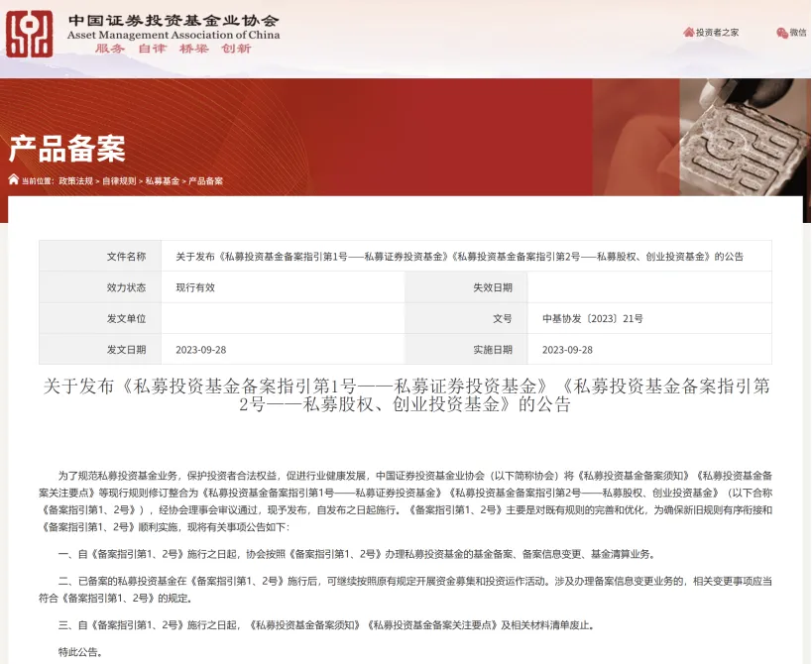Click the home icon in breadcrumb
The image size is (812, 664).
pos(14,179)
